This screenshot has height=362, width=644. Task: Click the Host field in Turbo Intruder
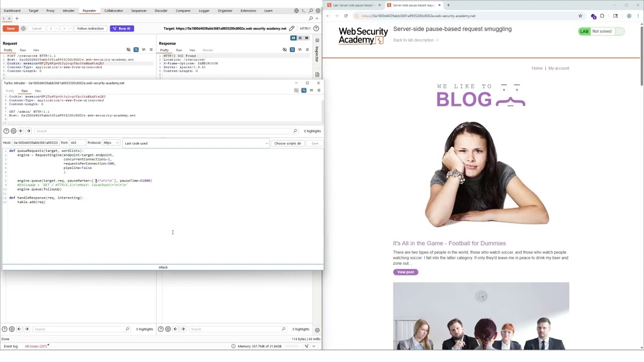point(36,143)
